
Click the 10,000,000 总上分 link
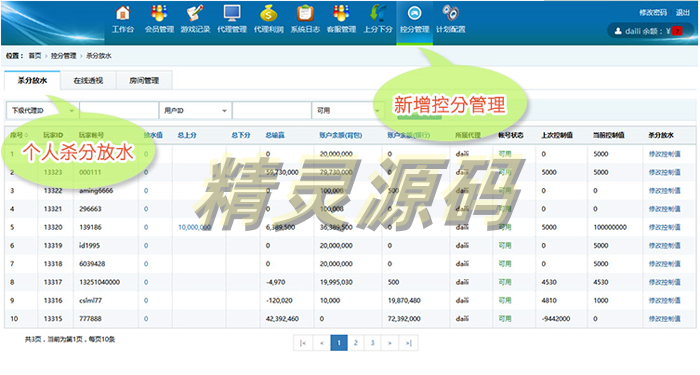(194, 227)
